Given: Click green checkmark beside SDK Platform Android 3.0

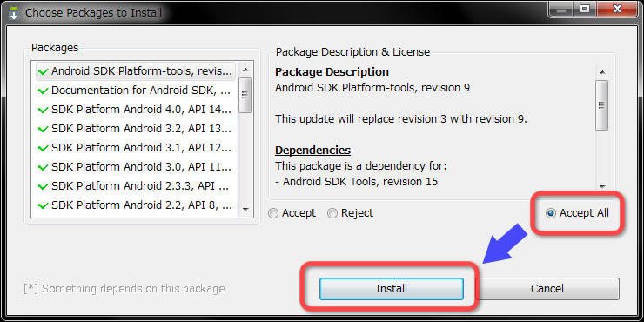Looking at the screenshot, I should pos(43,168).
